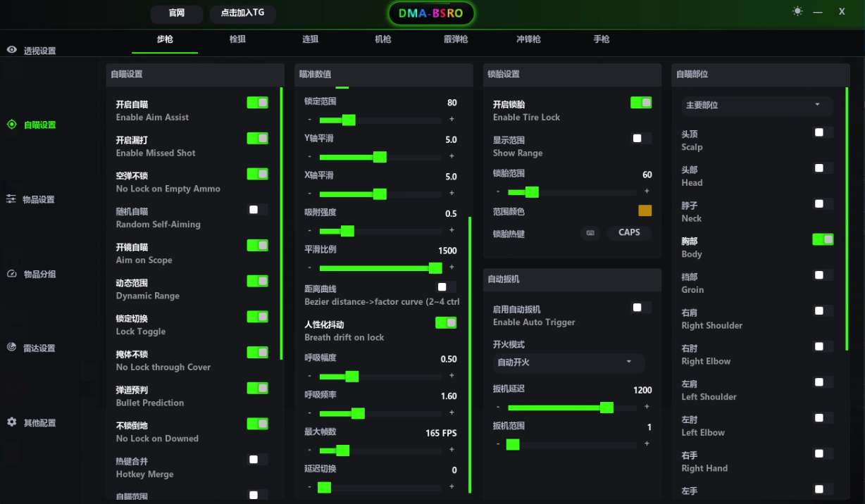Open the 物品分组 gauge icon section
The image size is (865, 504).
tap(12, 274)
